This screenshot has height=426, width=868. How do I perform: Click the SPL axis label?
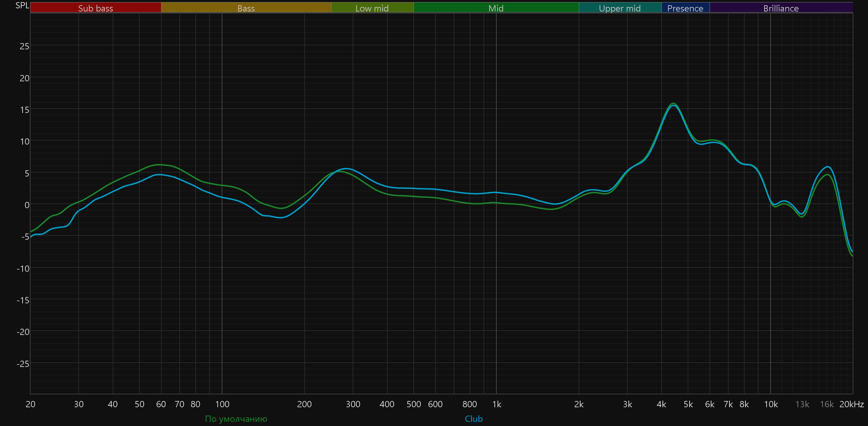22,6
